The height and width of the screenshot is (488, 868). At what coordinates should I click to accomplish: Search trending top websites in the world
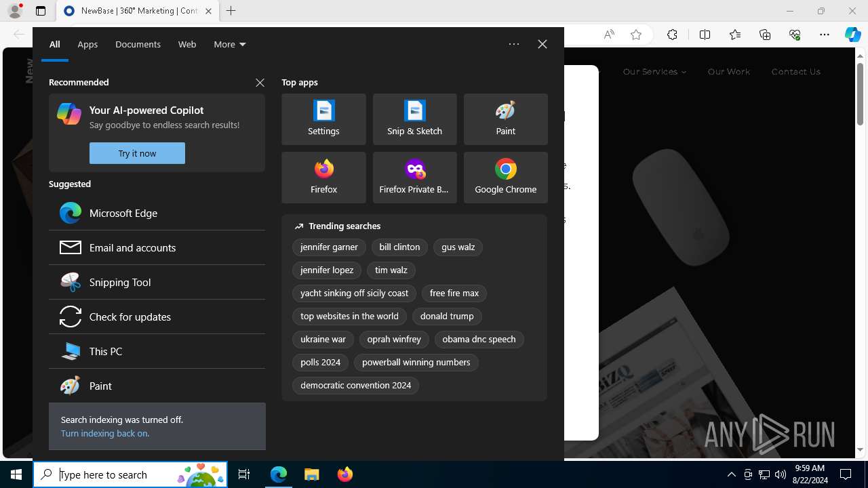coord(349,317)
